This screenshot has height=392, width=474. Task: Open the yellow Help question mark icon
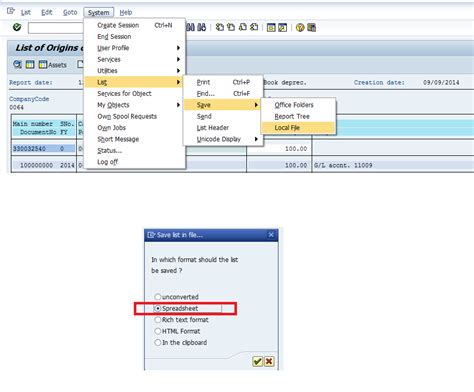[x=300, y=28]
